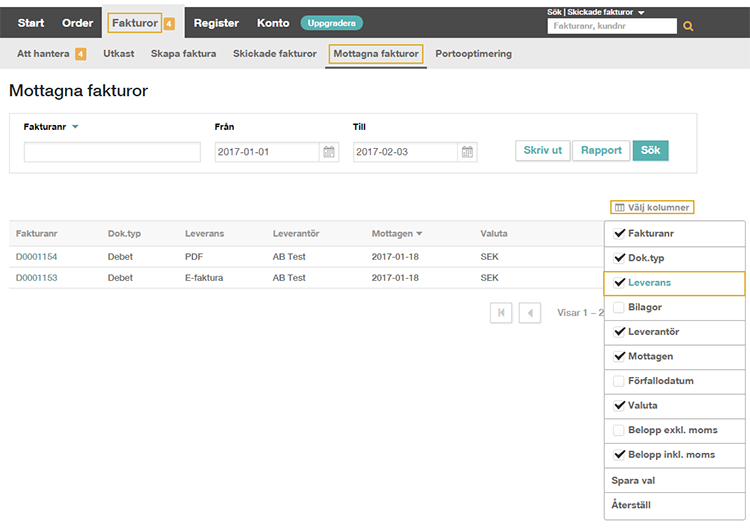This screenshot has height=528, width=750.
Task: Click AB Test in row D0001154
Action: 289,257
